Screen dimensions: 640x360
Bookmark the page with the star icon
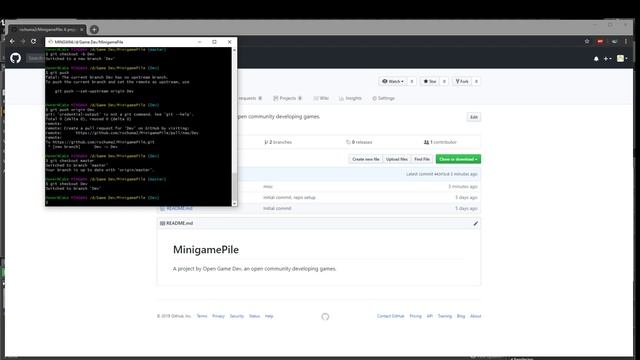coord(587,41)
